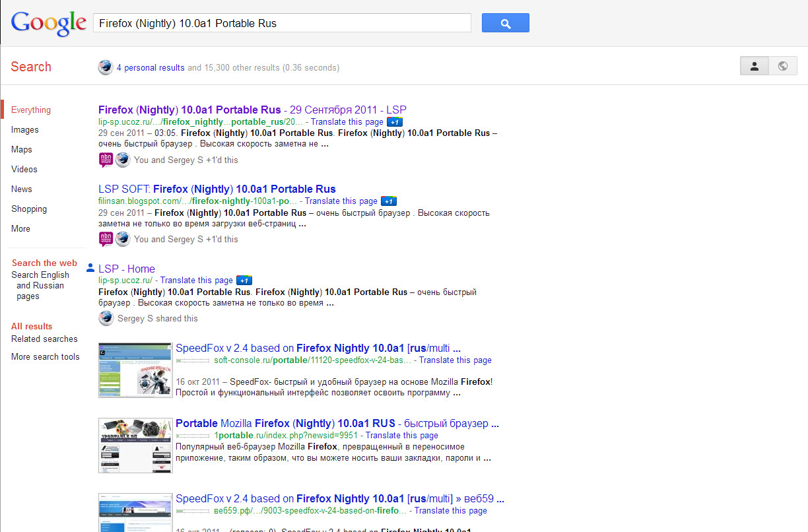The width and height of the screenshot is (808, 532).
Task: Translate the lip-sp.ucoz.ru home page
Action: point(197,281)
